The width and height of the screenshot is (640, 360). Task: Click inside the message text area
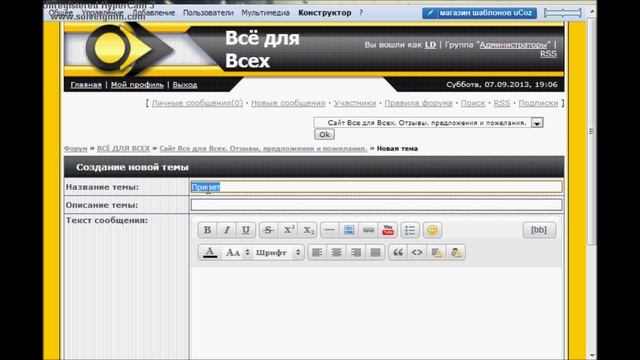point(376,312)
